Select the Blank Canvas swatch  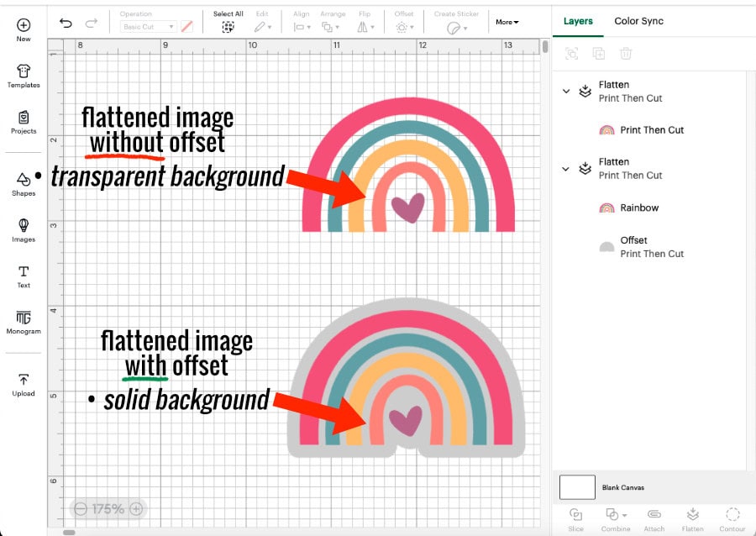[577, 487]
